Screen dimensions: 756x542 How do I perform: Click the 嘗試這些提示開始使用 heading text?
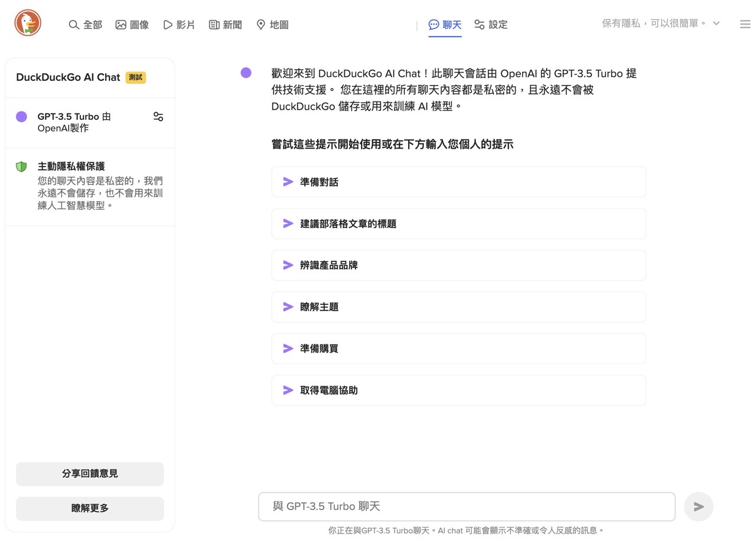(x=392, y=144)
